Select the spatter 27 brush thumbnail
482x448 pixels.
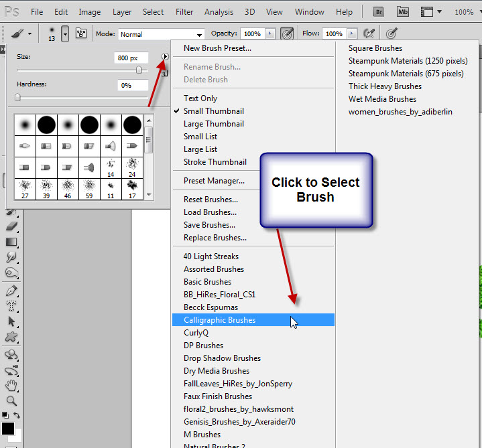(25, 189)
